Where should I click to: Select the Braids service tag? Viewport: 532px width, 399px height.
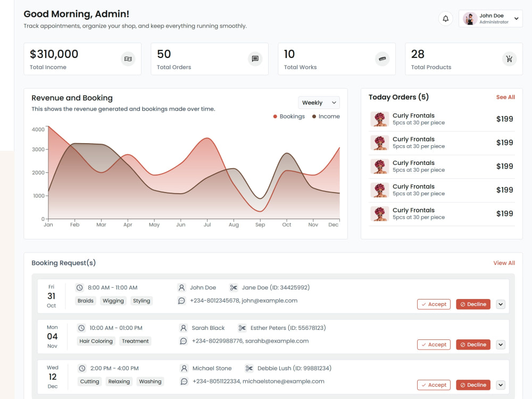coord(86,301)
